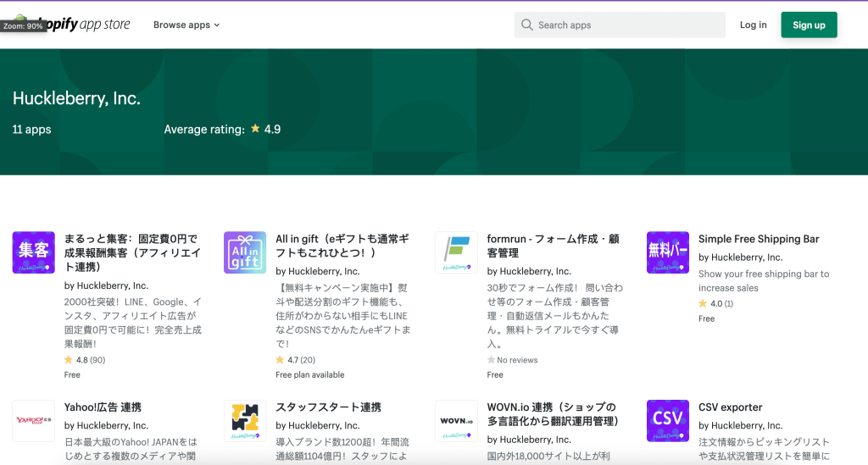Click the 4.7 rating star of All in gift
This screenshot has height=465, width=868.
tap(280, 360)
